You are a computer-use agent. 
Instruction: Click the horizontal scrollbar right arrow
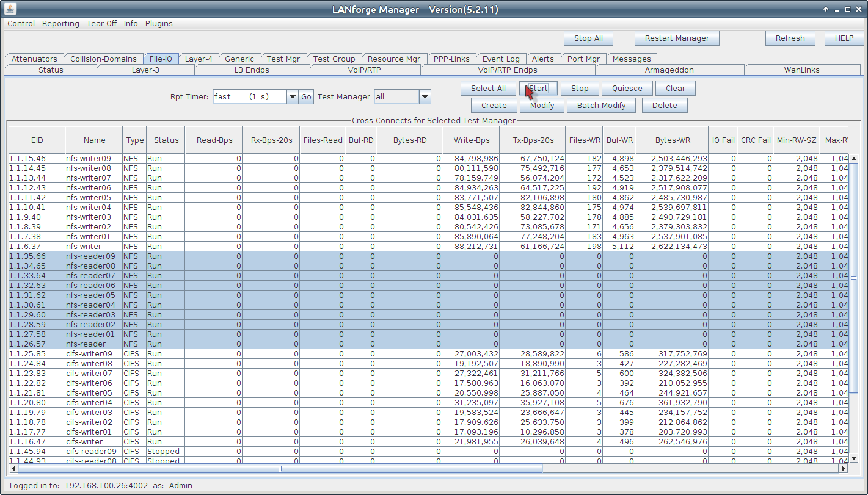tap(844, 469)
